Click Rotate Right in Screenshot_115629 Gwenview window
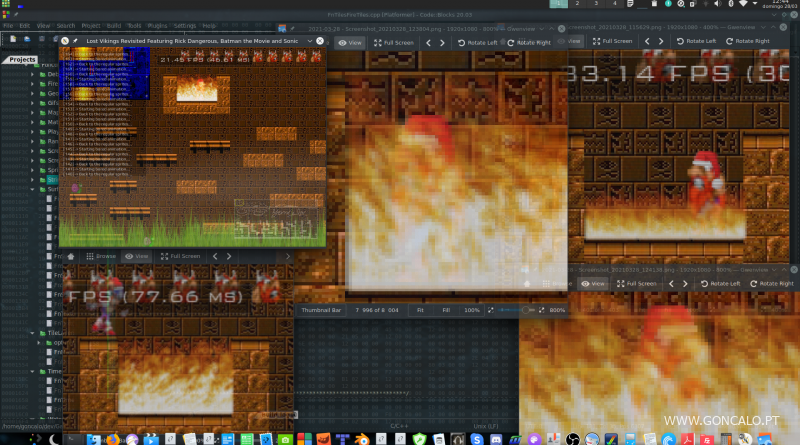The height and width of the screenshot is (445, 800). coord(747,41)
